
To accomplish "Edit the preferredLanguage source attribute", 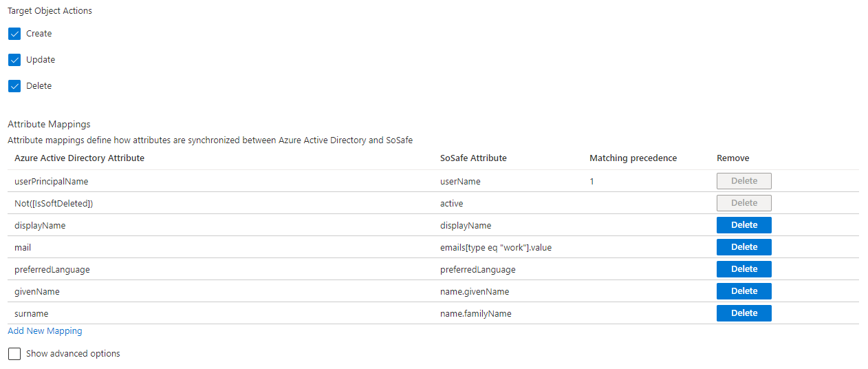I will point(52,270).
